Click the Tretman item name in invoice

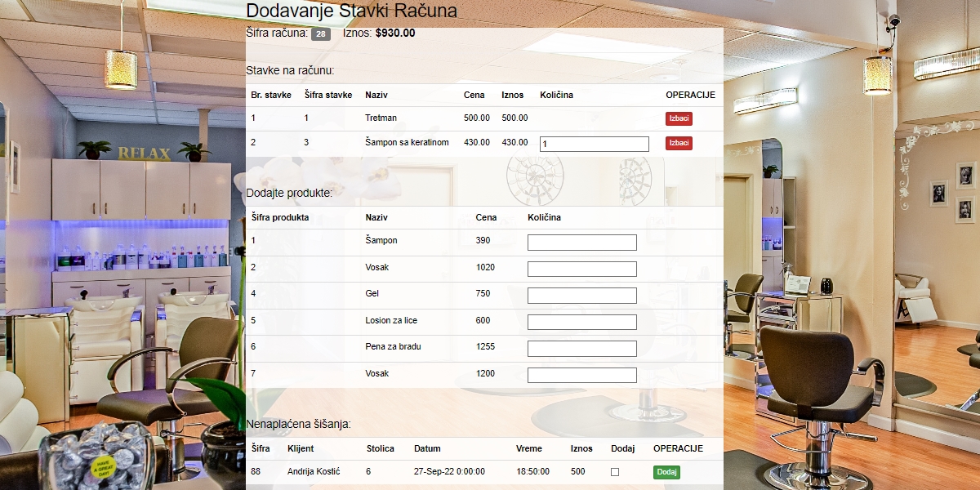pos(381,118)
